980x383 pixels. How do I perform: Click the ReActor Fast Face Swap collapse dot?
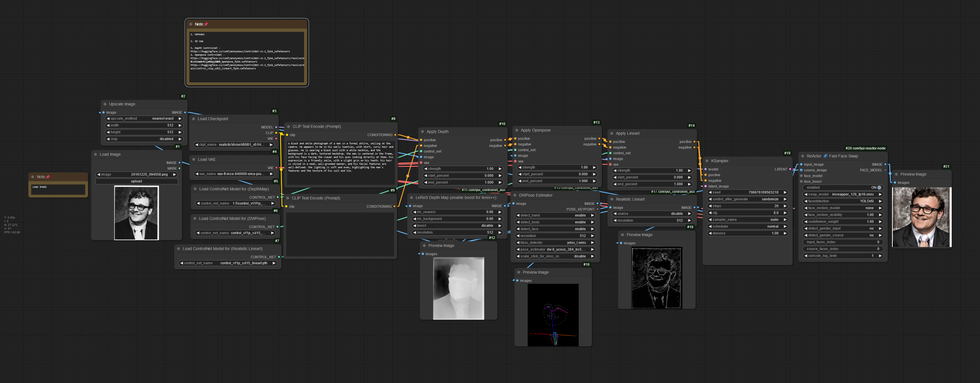(x=803, y=156)
